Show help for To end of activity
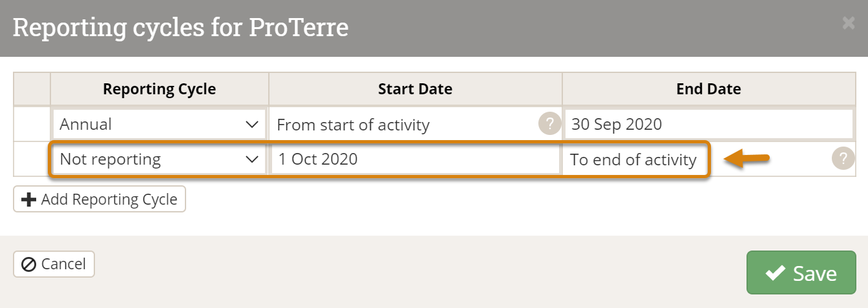 pos(843,159)
